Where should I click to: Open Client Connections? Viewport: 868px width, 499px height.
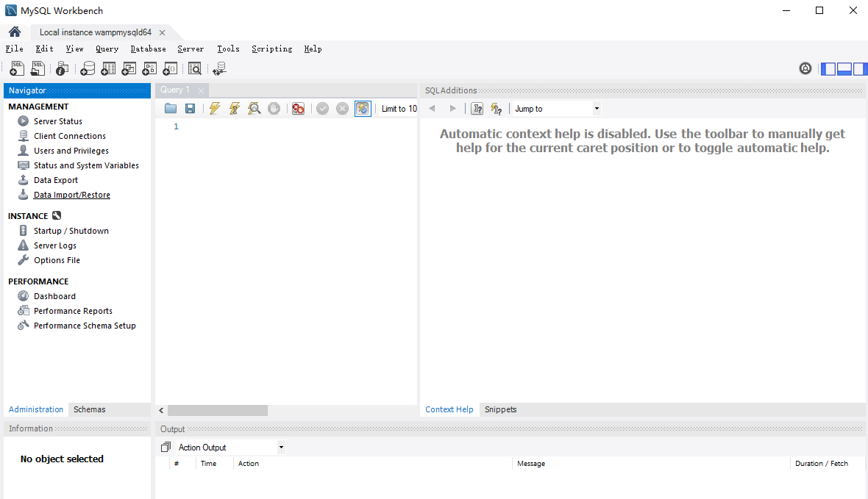pos(70,135)
